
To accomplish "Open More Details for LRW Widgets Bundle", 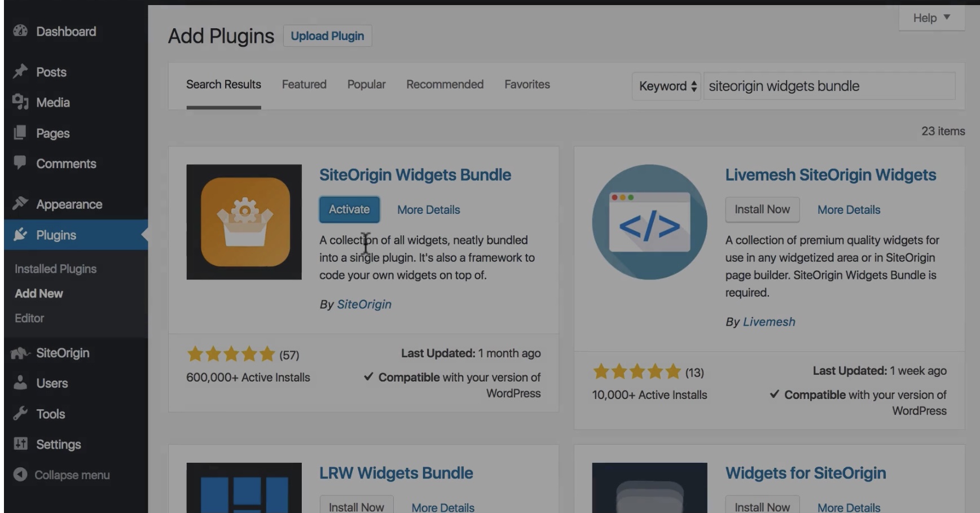I will click(x=443, y=507).
